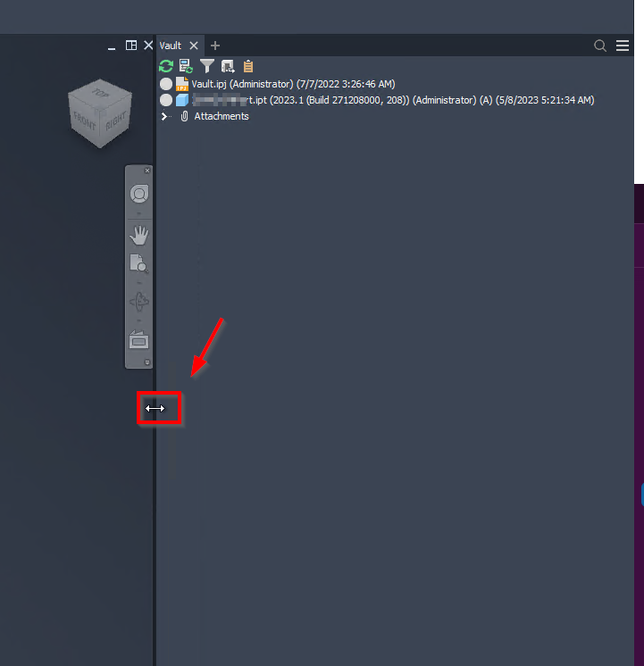Switch to the Vault tab

(x=171, y=46)
